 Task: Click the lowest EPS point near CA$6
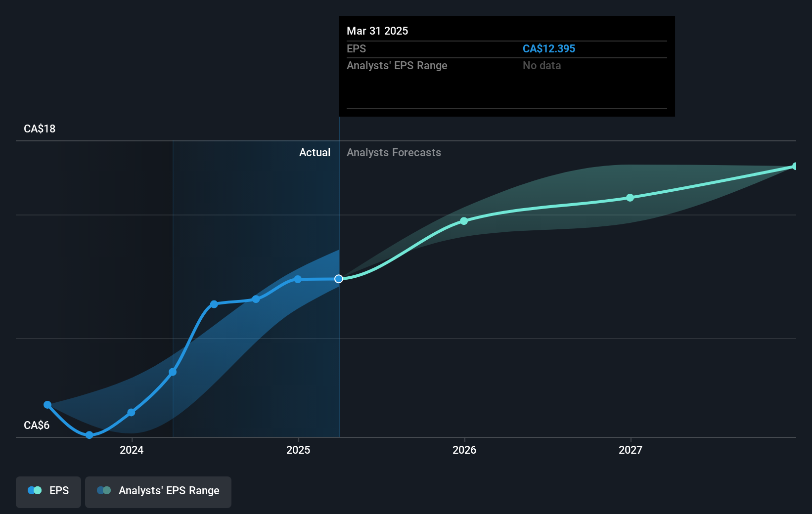pyautogui.click(x=90, y=435)
